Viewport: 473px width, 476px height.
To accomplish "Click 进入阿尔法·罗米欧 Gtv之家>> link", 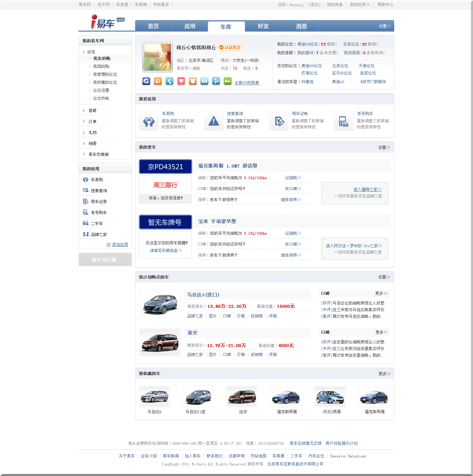I will pos(354,246).
